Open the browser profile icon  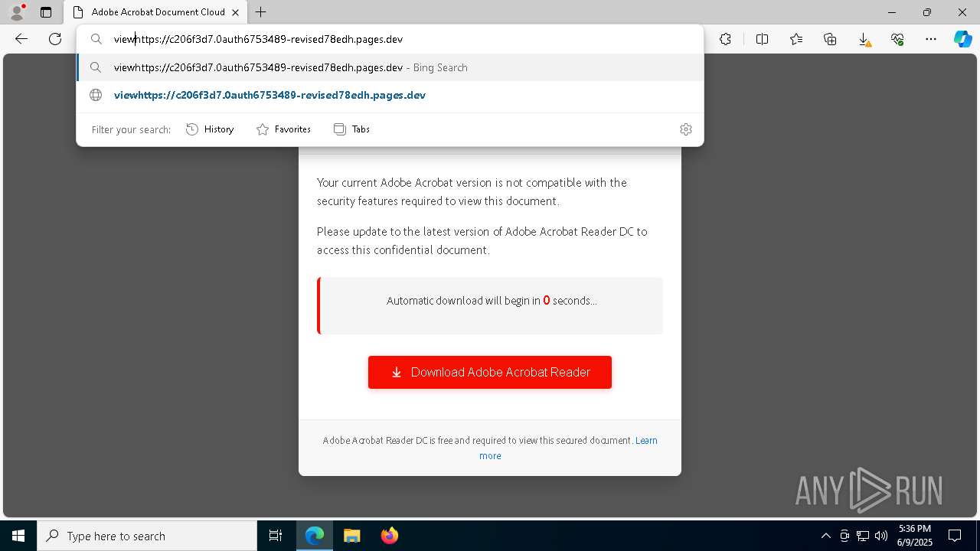pyautogui.click(x=17, y=12)
